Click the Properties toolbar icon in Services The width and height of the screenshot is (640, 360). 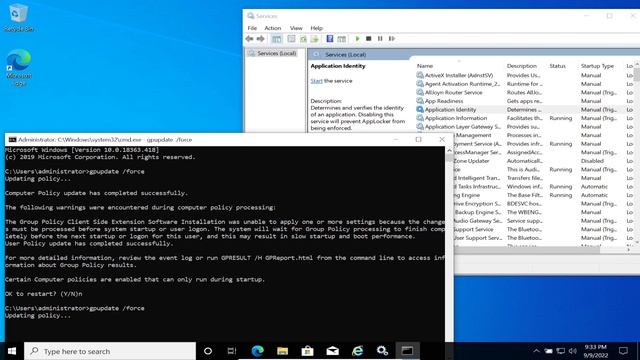click(291, 39)
